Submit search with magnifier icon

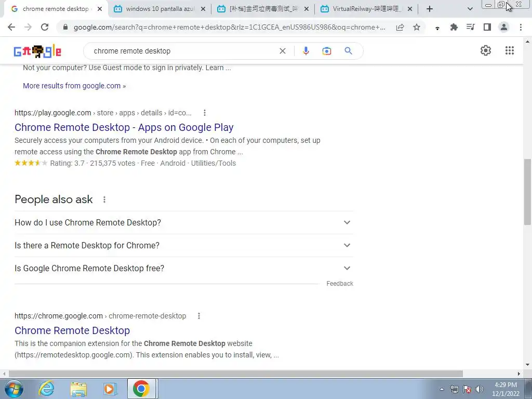348,51
